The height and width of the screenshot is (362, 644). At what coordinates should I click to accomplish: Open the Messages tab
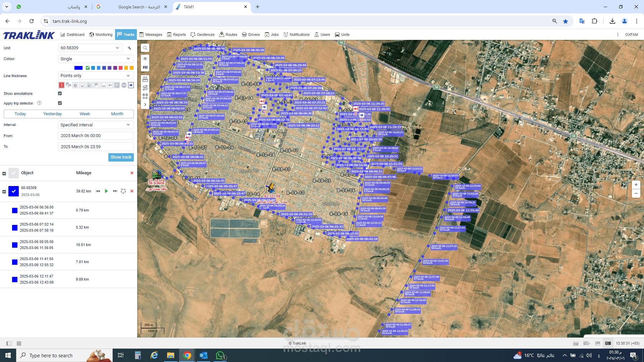(151, 35)
